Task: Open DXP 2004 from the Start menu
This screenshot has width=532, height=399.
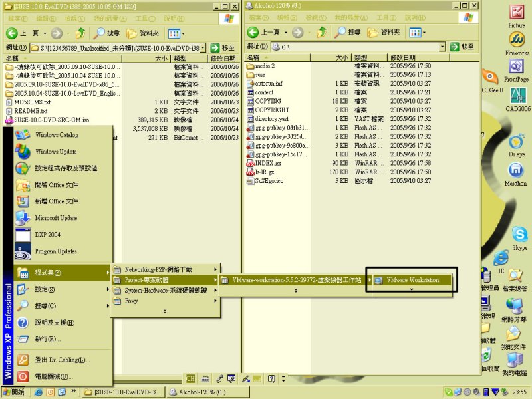Action: [63, 235]
